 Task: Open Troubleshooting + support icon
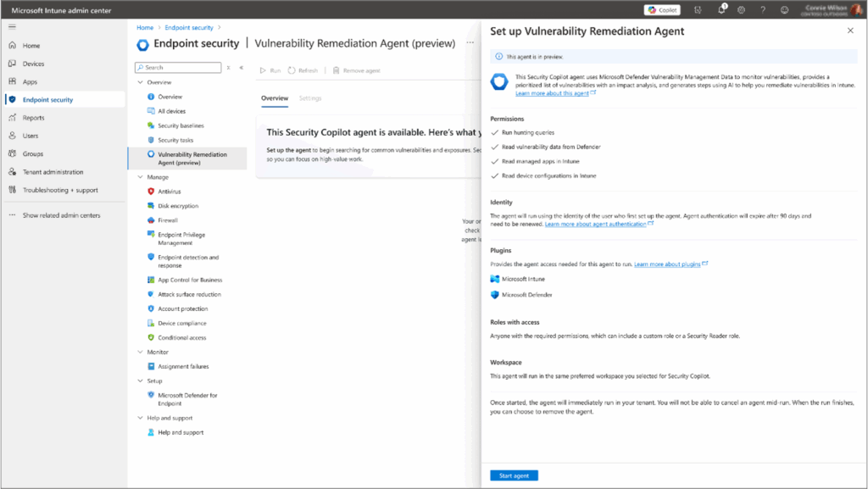12,190
